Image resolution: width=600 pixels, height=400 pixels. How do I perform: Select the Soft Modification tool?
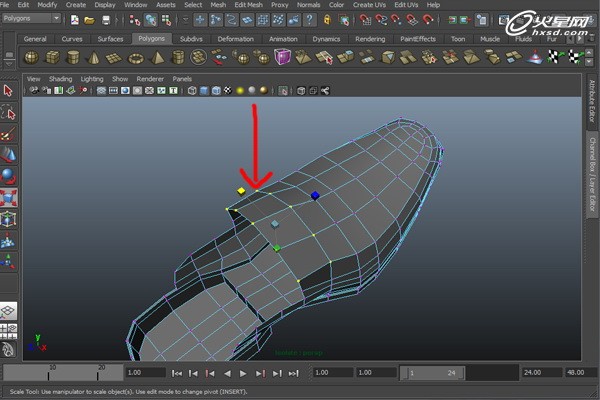tap(9, 240)
